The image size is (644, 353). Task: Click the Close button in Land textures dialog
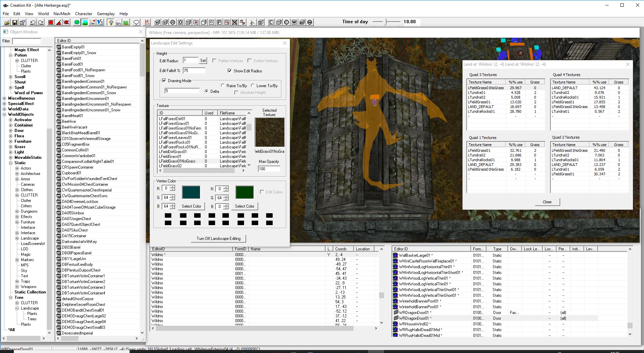[x=547, y=202]
